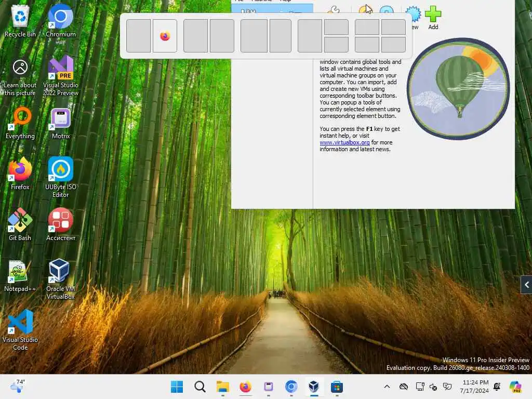Open Microsoft Store from the taskbar

pos(337,387)
